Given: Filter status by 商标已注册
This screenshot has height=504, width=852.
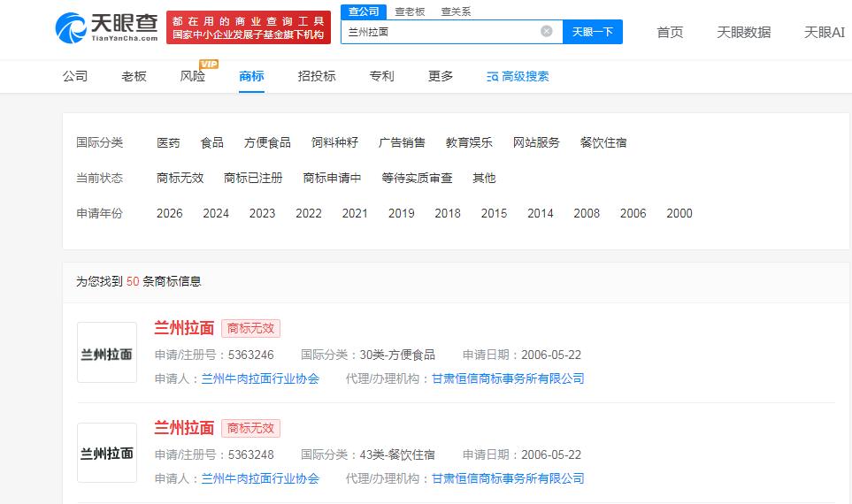Looking at the screenshot, I should [253, 178].
